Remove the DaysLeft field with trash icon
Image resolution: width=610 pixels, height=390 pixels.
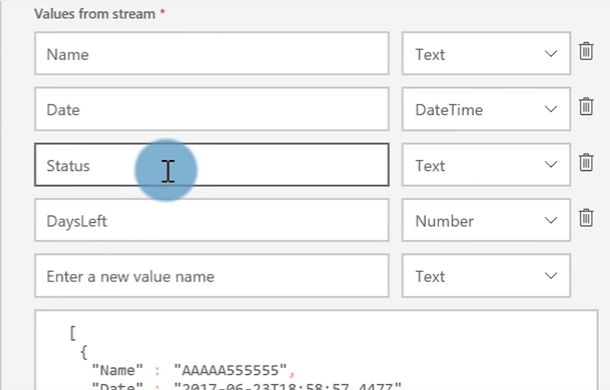(x=586, y=218)
